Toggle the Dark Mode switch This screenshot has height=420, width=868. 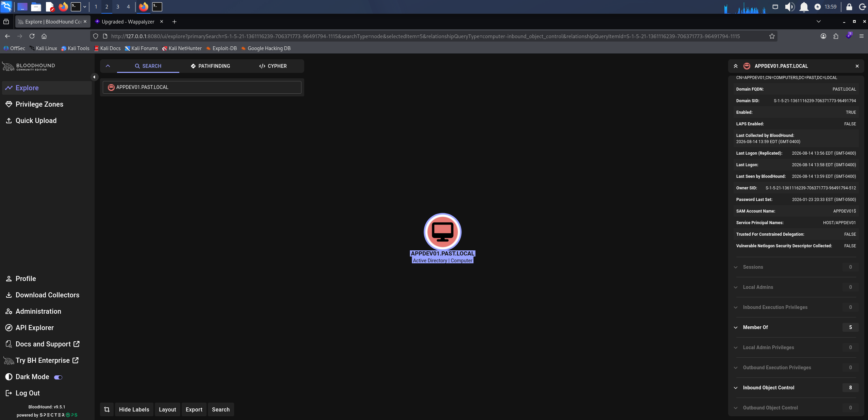coord(58,377)
